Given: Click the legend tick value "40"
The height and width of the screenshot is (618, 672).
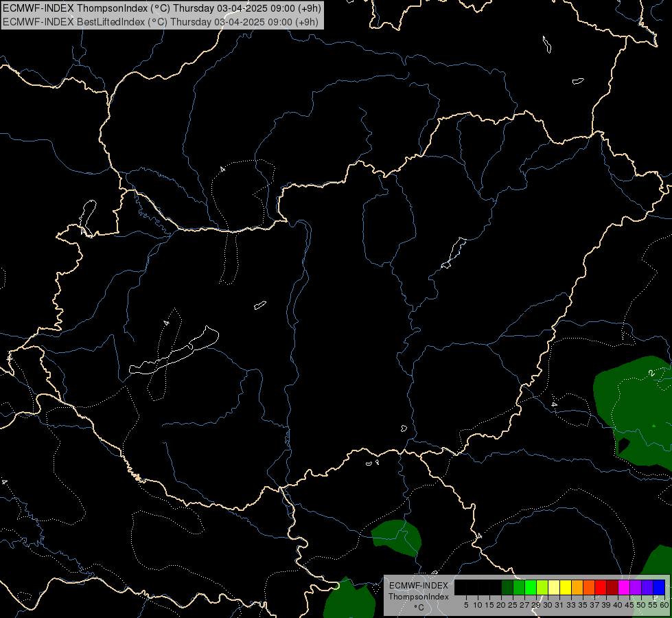Looking at the screenshot, I should [618, 605].
